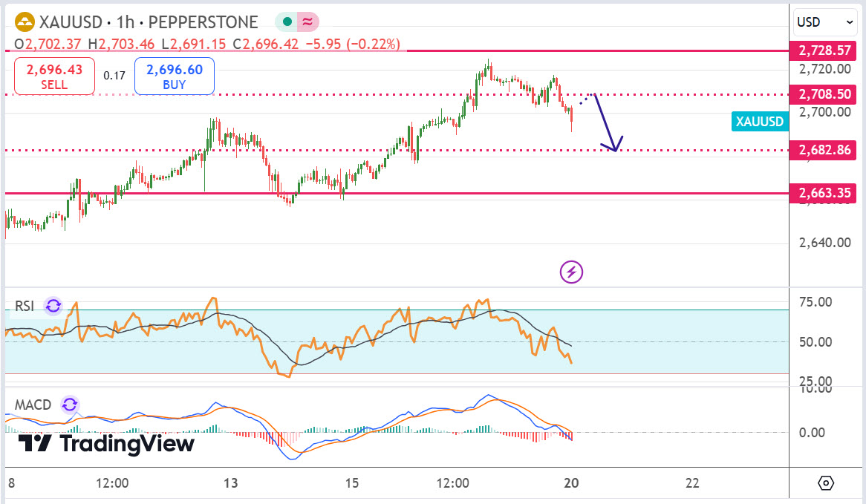Click the 2,728.57 red price label

click(x=824, y=51)
